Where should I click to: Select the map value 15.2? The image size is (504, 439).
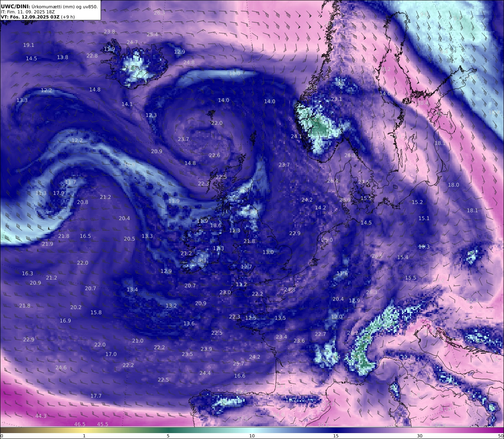[x=417, y=202]
